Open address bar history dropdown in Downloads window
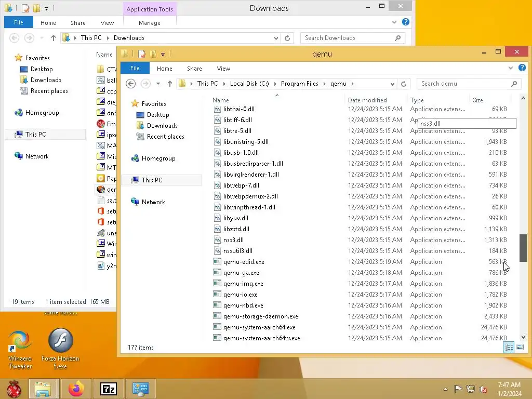Image resolution: width=532 pixels, height=399 pixels. (276, 38)
